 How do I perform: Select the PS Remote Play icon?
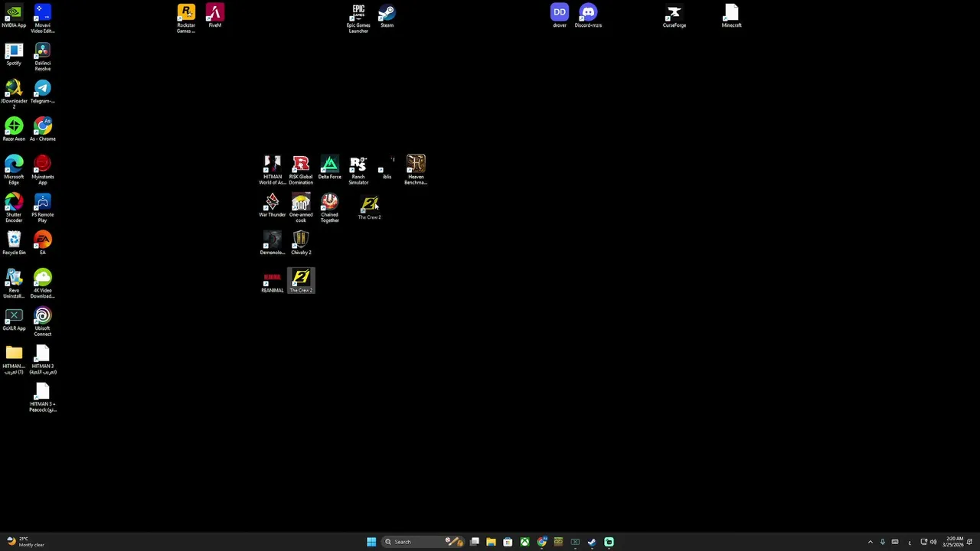point(42,207)
